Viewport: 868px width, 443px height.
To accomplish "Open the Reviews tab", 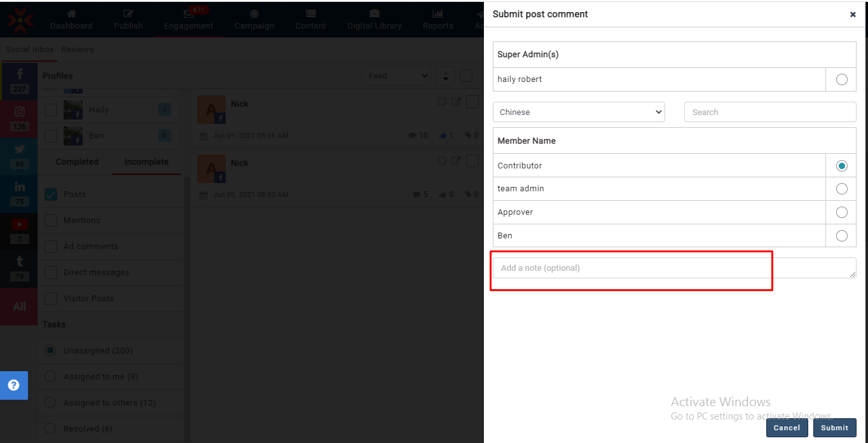I will pos(77,50).
